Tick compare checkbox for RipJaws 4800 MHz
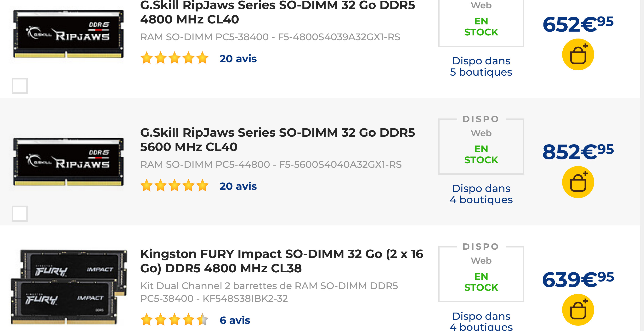Image resolution: width=644 pixels, height=331 pixels. tap(20, 86)
